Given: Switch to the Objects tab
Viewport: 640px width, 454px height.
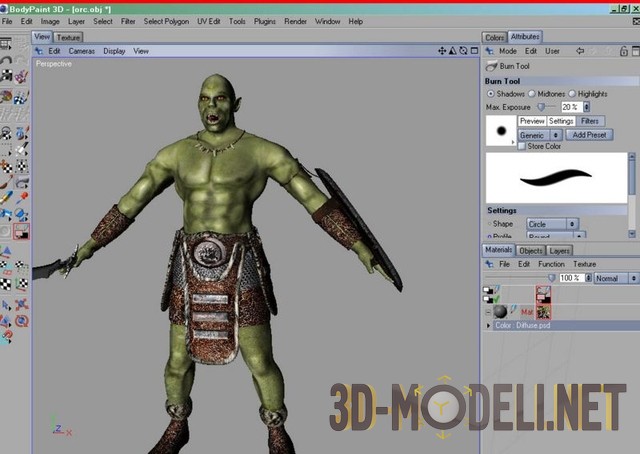Looking at the screenshot, I should click(530, 250).
